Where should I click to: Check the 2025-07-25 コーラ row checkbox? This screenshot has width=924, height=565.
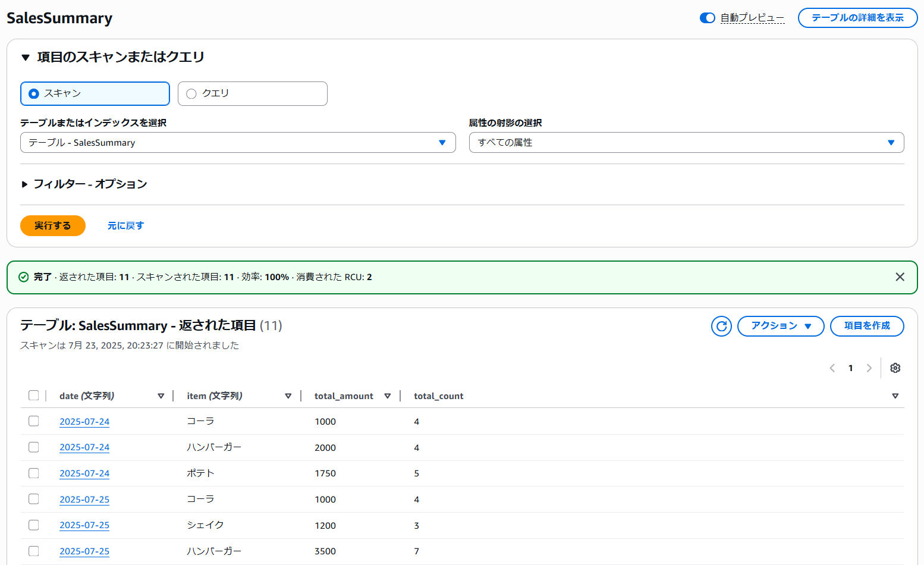[x=34, y=499]
